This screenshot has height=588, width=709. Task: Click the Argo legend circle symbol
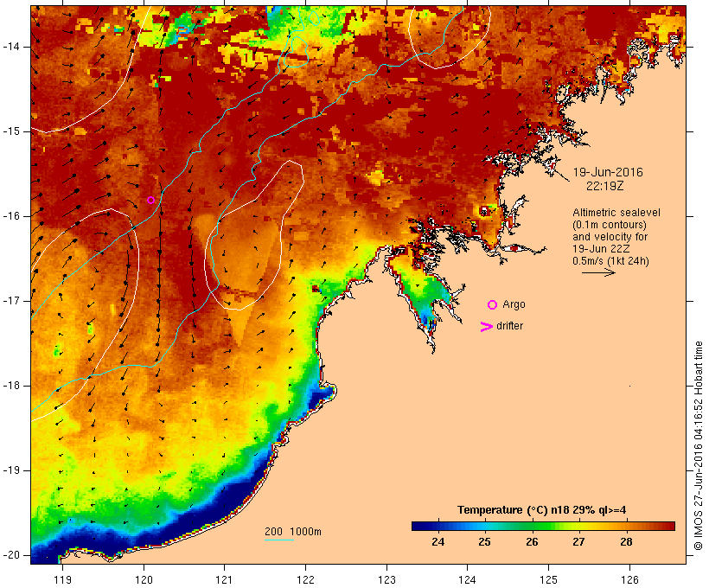coord(493,305)
